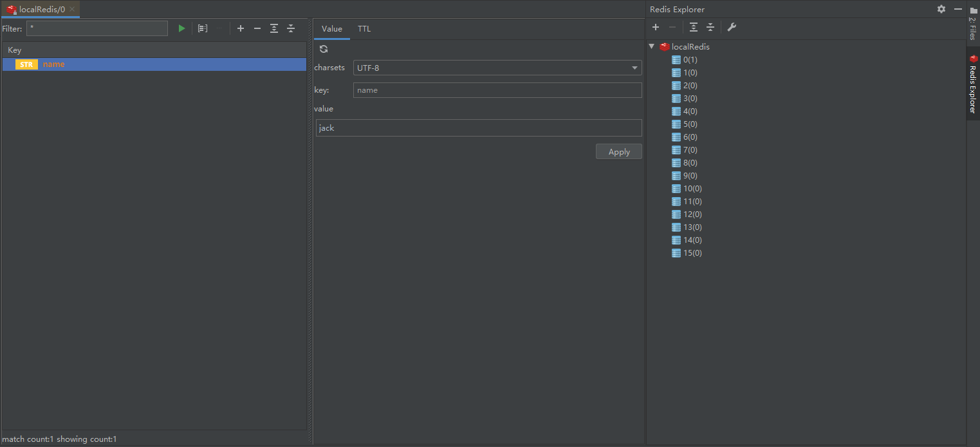The height and width of the screenshot is (447, 980).
Task: Collapse all nodes in the Redis Explorer toolbar
Action: coord(710,27)
